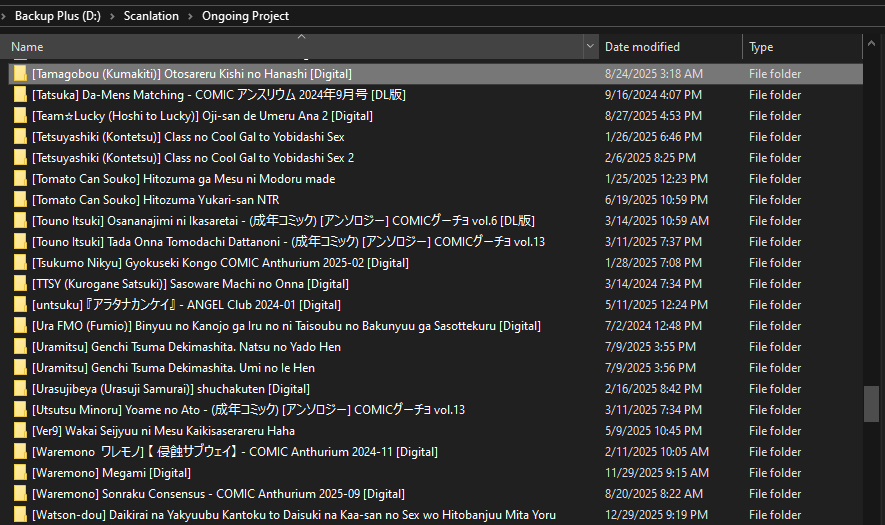The height and width of the screenshot is (525, 885).
Task: Click folder icon of Ver9 Wakai Seijyuu
Action: pyautogui.click(x=20, y=430)
